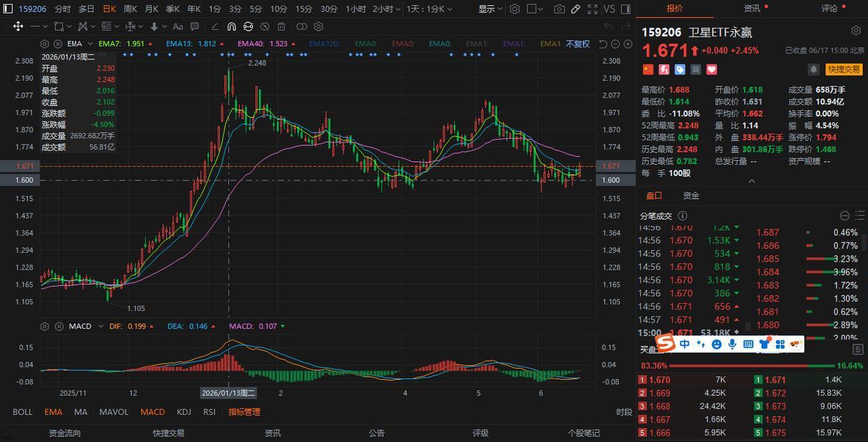Open the 显示 display dropdown
The image size is (868, 442).
[x=490, y=9]
